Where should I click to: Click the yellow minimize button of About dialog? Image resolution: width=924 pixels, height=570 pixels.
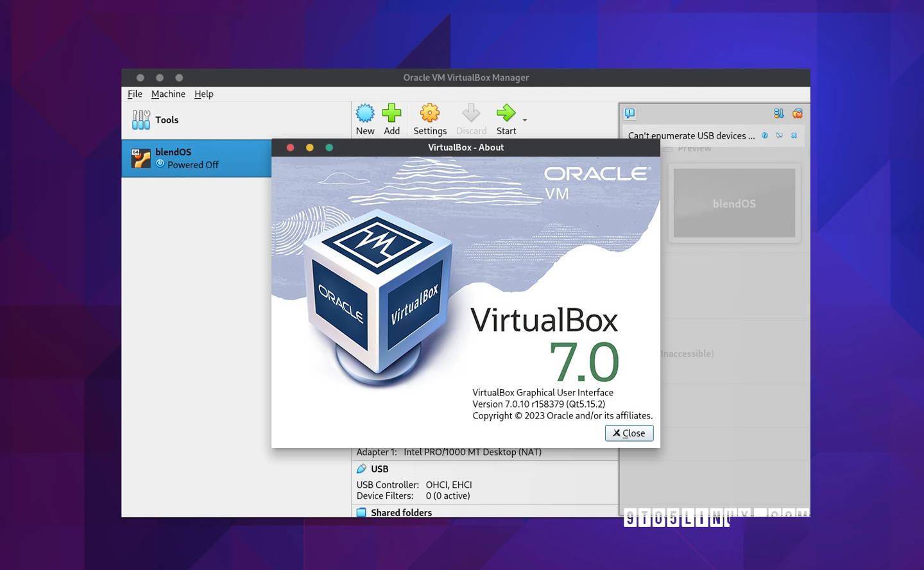(310, 148)
